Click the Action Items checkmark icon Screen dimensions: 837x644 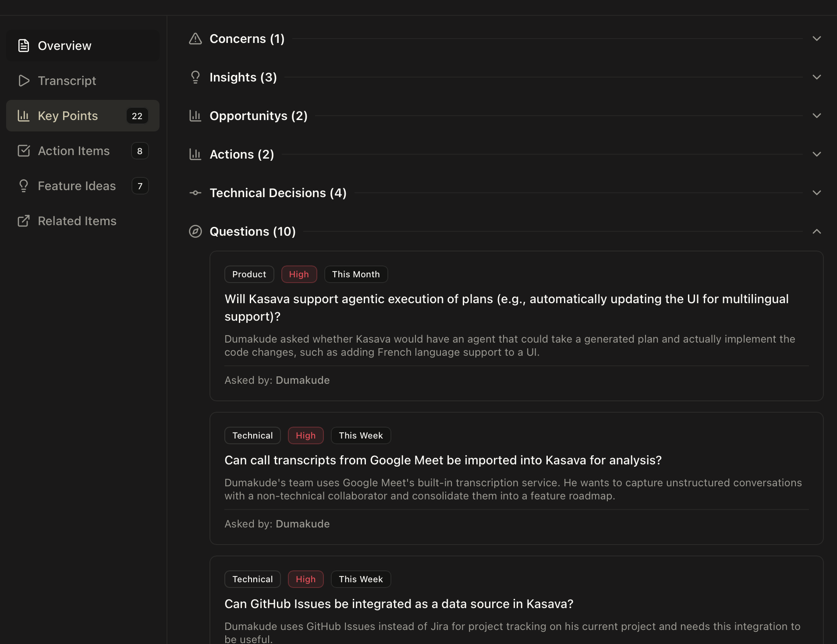click(24, 151)
